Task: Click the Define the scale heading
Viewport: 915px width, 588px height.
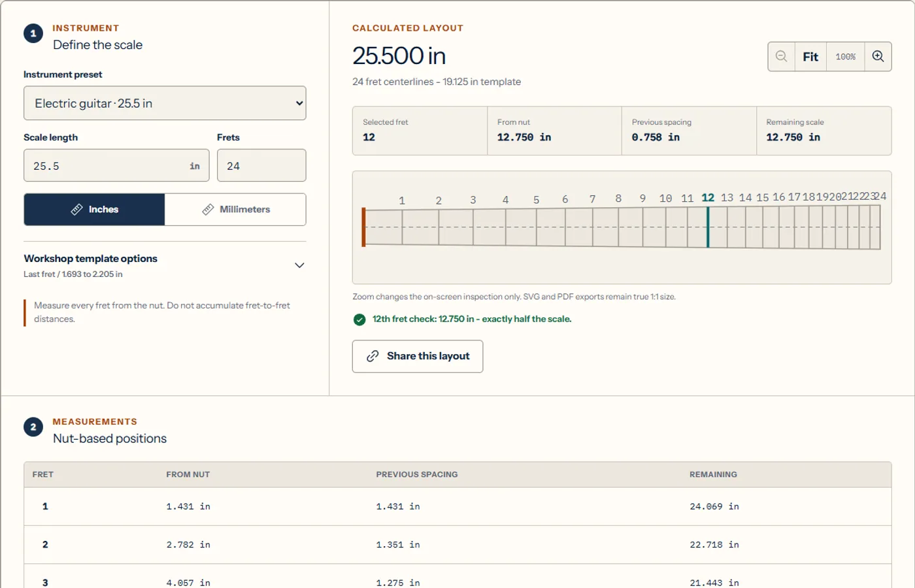Action: pos(98,45)
